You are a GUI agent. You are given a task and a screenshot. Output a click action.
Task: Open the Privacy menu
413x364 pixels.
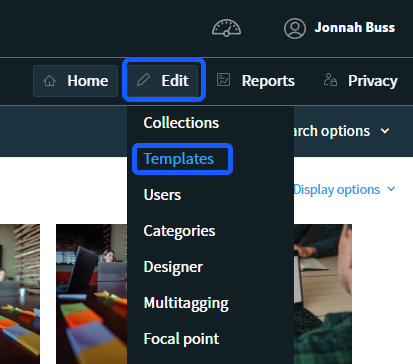[x=361, y=81]
